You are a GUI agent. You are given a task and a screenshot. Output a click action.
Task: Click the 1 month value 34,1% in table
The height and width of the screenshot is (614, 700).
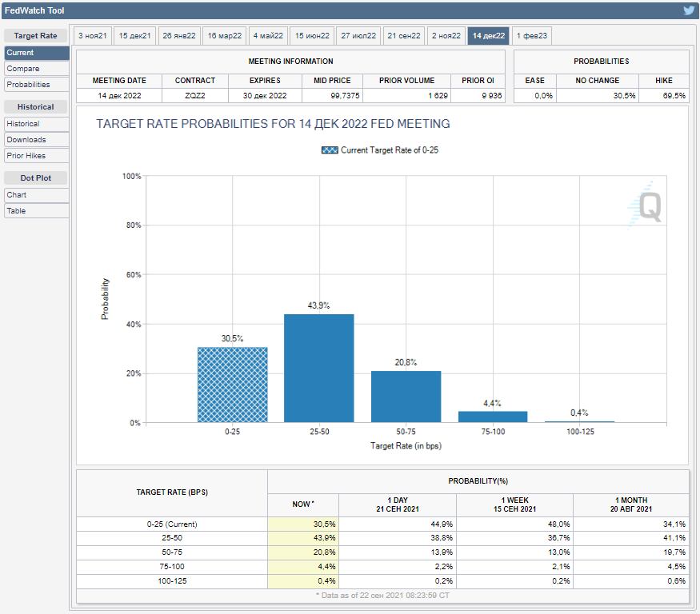(674, 524)
